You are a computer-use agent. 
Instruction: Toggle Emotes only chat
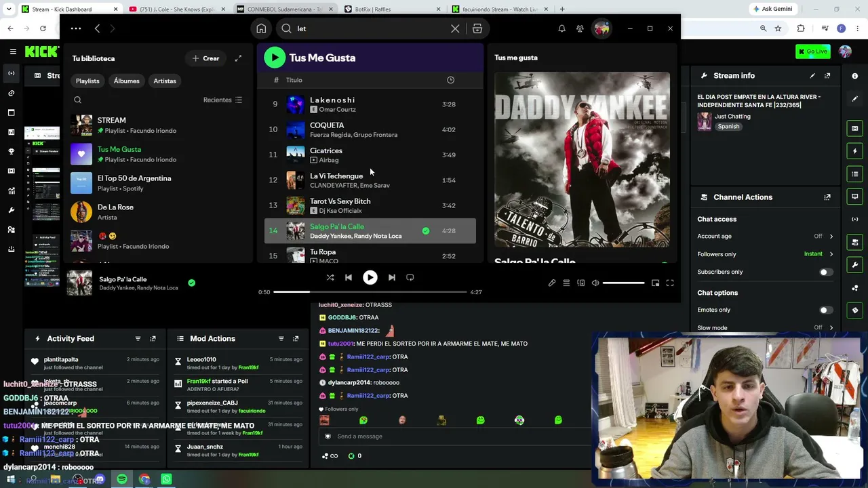[825, 310]
